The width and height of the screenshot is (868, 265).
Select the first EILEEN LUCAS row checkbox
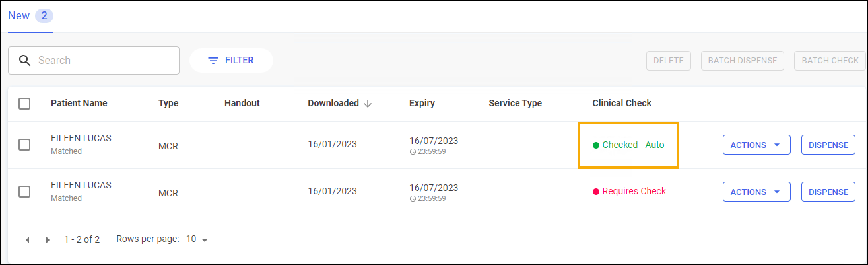click(24, 145)
